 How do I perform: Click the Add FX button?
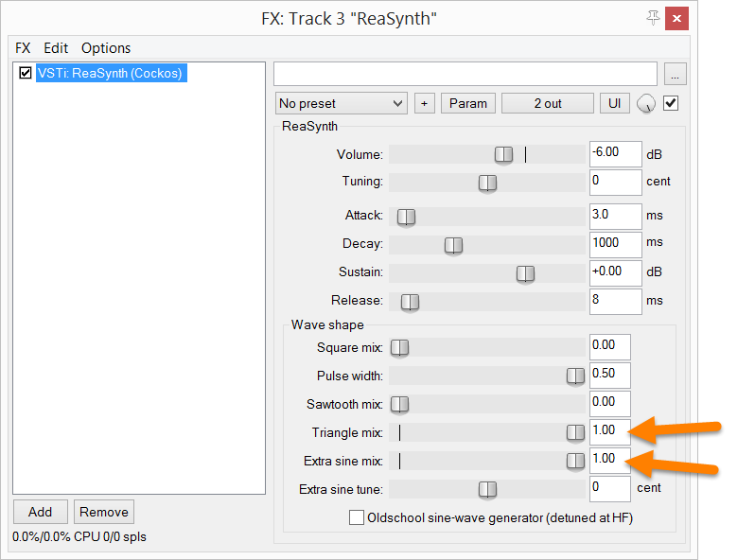tap(41, 512)
